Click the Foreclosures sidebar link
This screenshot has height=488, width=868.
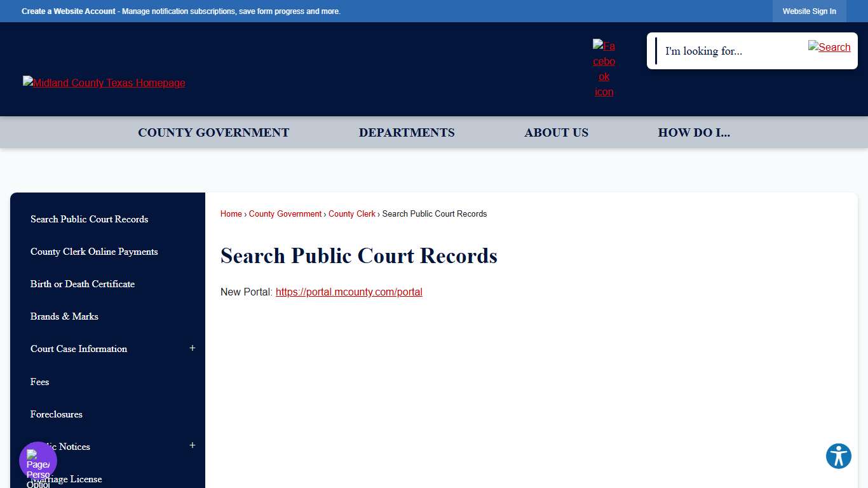tap(56, 414)
